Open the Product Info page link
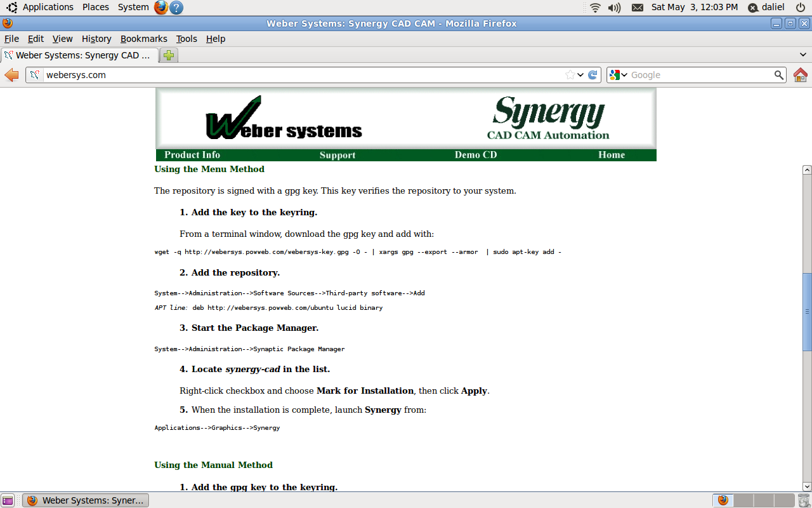The image size is (812, 508). tap(192, 155)
